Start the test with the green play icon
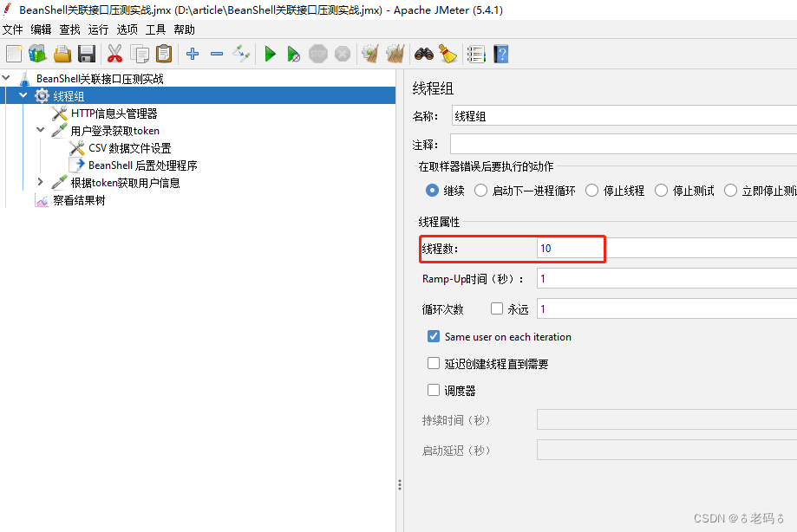The width and height of the screenshot is (797, 532). coord(270,53)
